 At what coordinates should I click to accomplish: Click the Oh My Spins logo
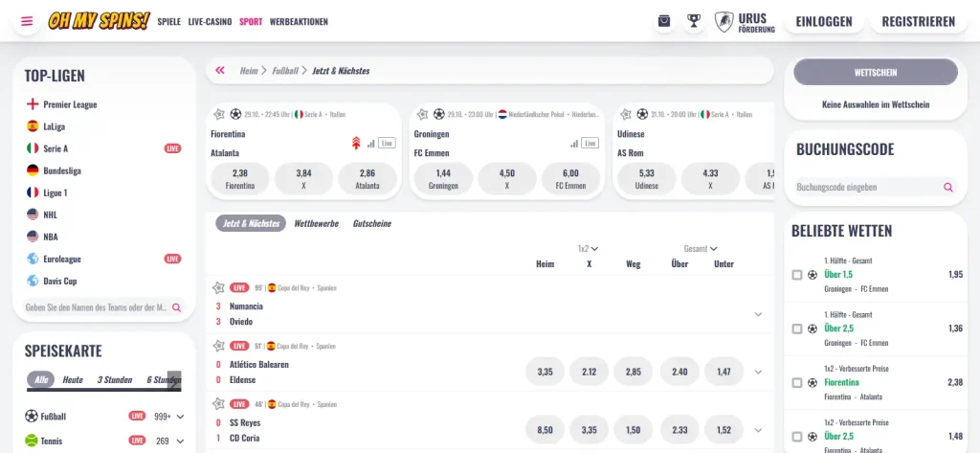tap(99, 21)
